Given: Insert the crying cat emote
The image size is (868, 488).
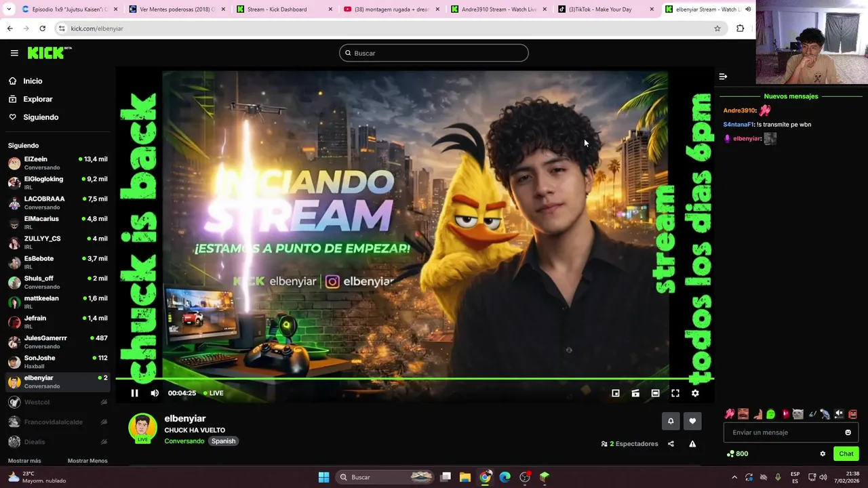Looking at the screenshot, I should (797, 414).
